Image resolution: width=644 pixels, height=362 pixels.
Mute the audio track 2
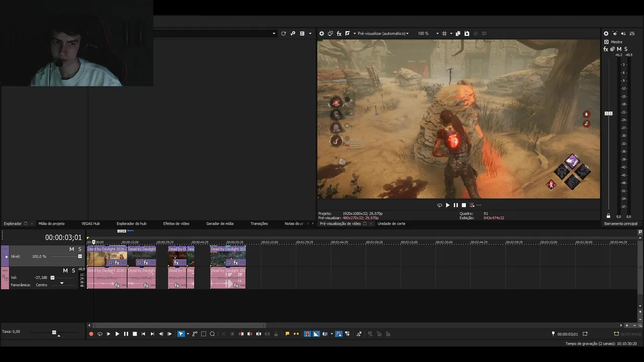65,271
